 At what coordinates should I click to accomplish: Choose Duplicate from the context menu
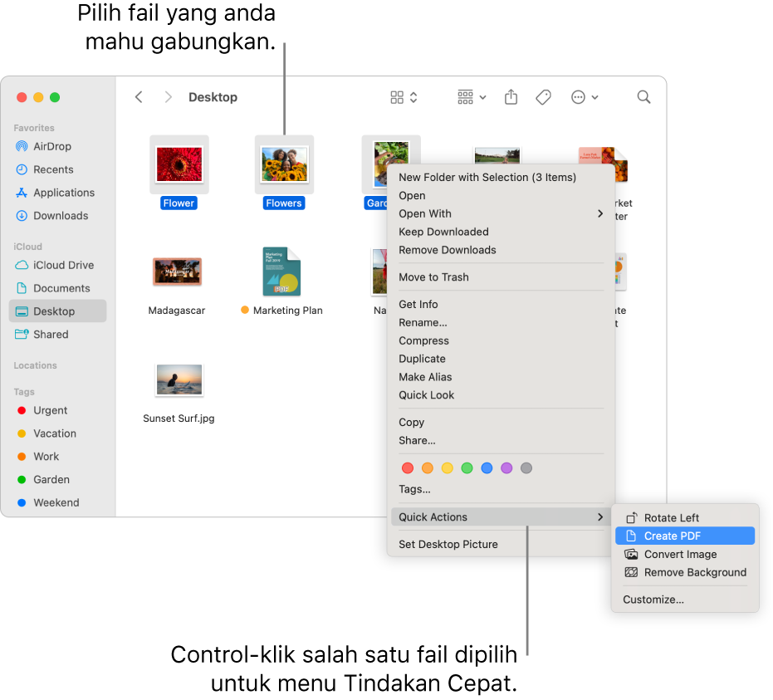(501, 360)
